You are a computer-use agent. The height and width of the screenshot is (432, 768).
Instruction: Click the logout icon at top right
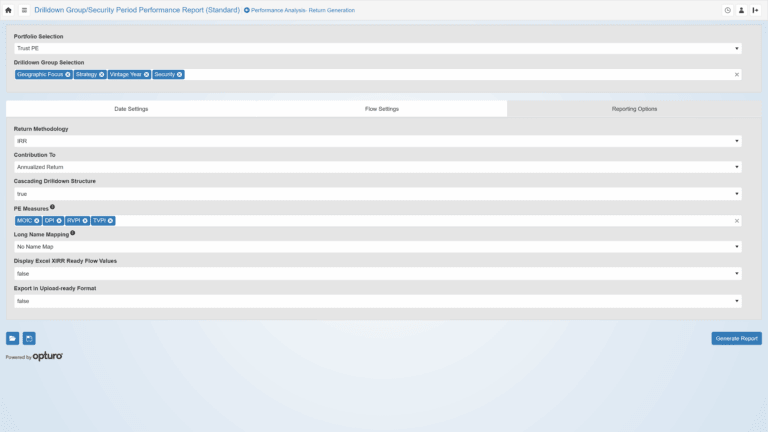755,10
